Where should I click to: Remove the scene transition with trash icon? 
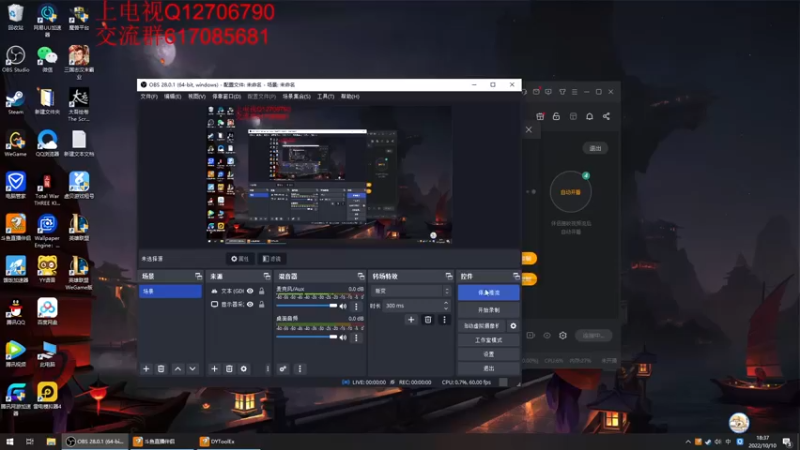point(428,320)
